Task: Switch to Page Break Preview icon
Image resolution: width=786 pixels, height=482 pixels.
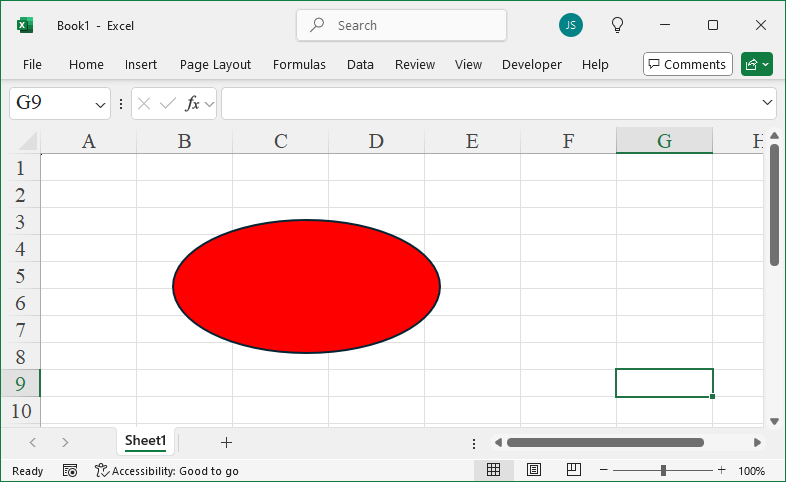Action: 573,469
